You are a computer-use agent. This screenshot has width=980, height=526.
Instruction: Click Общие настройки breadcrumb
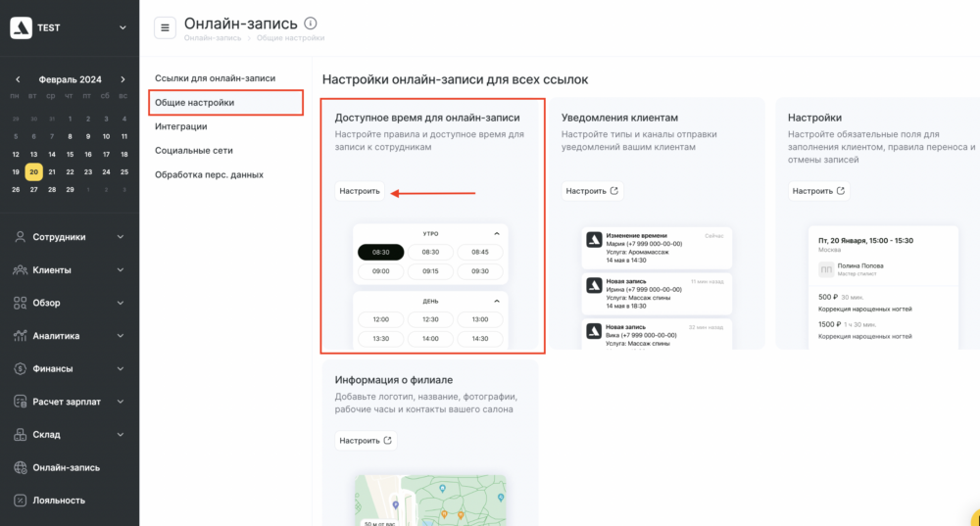pos(291,38)
